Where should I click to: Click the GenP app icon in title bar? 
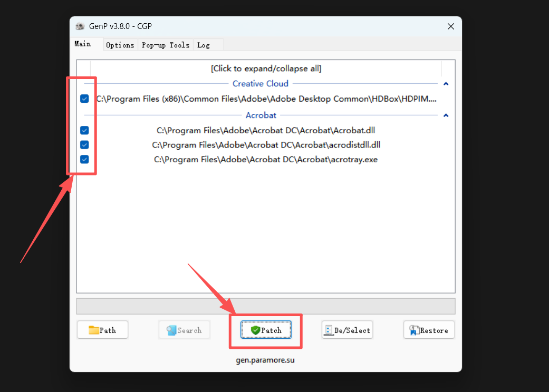click(x=80, y=26)
